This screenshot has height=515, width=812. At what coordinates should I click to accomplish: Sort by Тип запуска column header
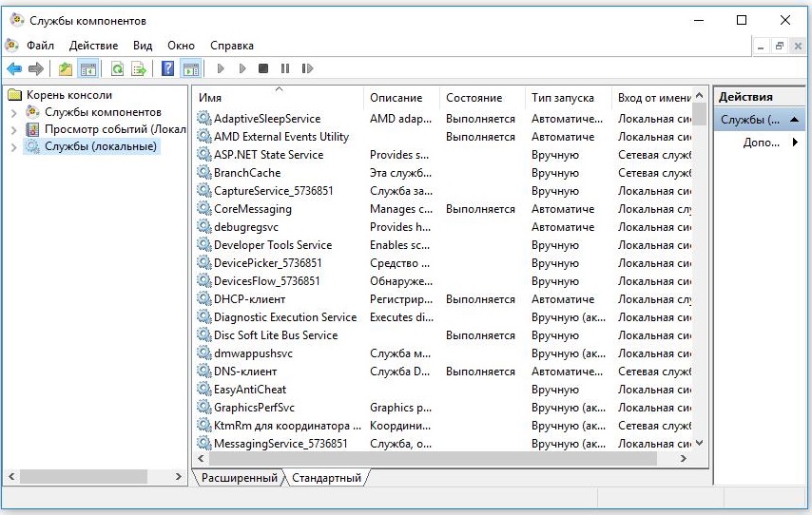(x=568, y=97)
